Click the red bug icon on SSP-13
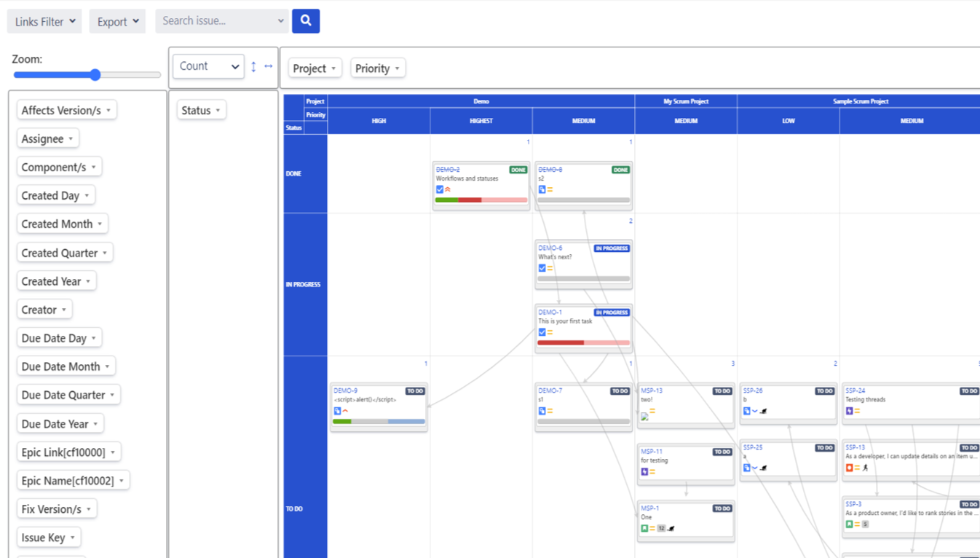The width and height of the screenshot is (980, 558). pos(849,468)
